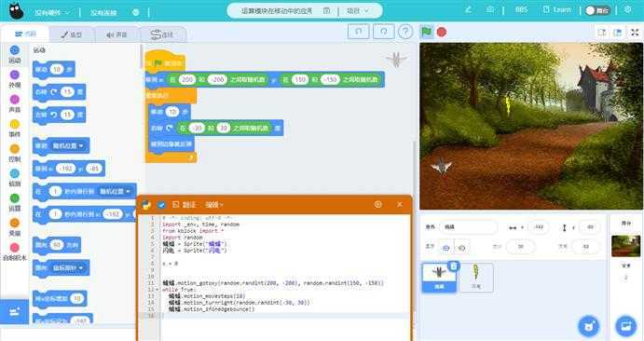Switch to the Sounds tab
Screen dimensions: 644x341
click(116, 34)
